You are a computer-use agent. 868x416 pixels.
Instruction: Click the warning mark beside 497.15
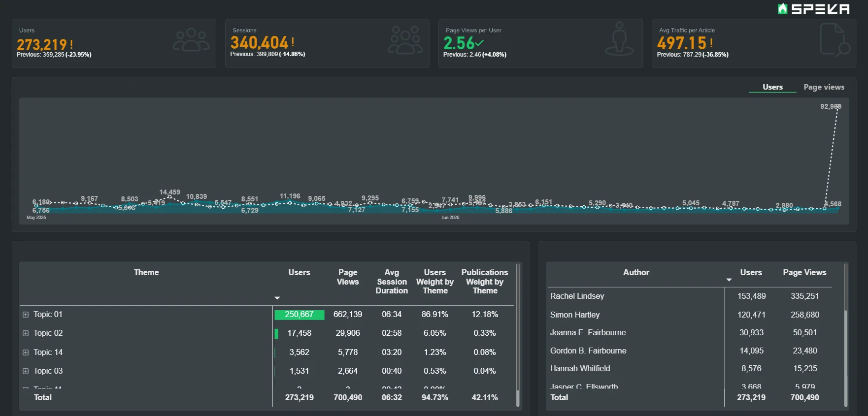[x=711, y=43]
